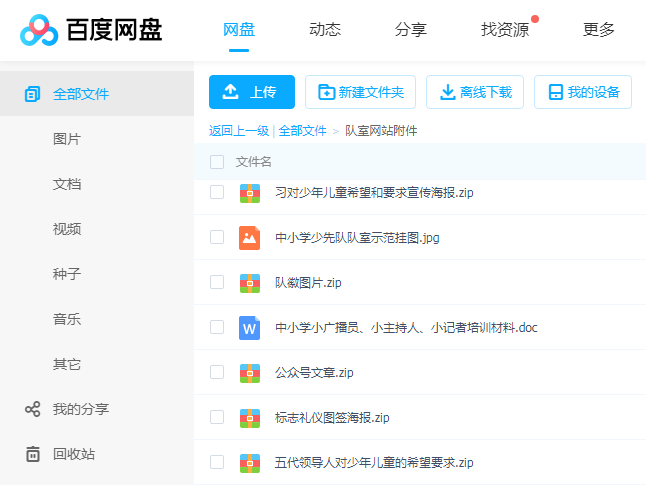Screen dimensions: 646x485
Task: Click the 新建文件夹 button
Action: (x=360, y=92)
